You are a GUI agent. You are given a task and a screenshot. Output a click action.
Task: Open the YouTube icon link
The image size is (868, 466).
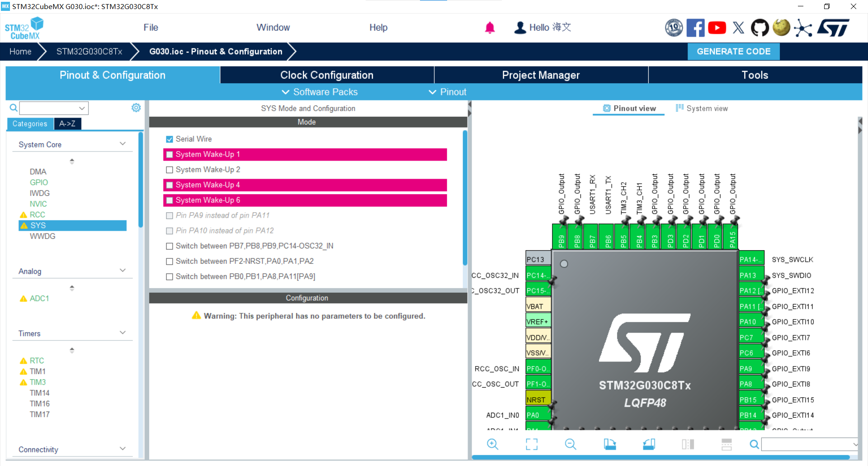[717, 28]
